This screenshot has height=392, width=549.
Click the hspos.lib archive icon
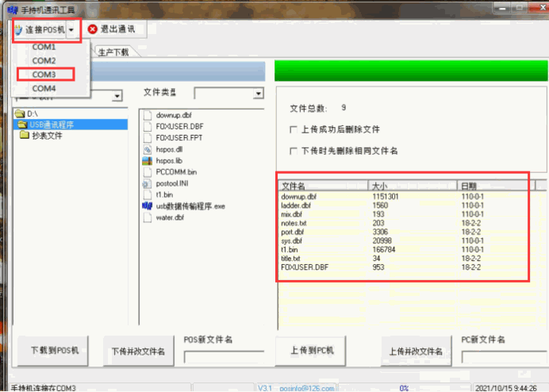(147, 160)
